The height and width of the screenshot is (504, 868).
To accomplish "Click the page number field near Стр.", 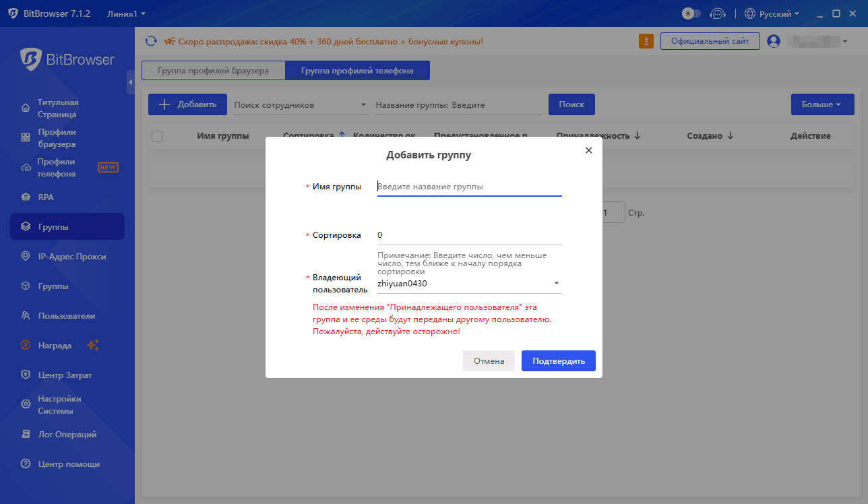I will coord(613,213).
